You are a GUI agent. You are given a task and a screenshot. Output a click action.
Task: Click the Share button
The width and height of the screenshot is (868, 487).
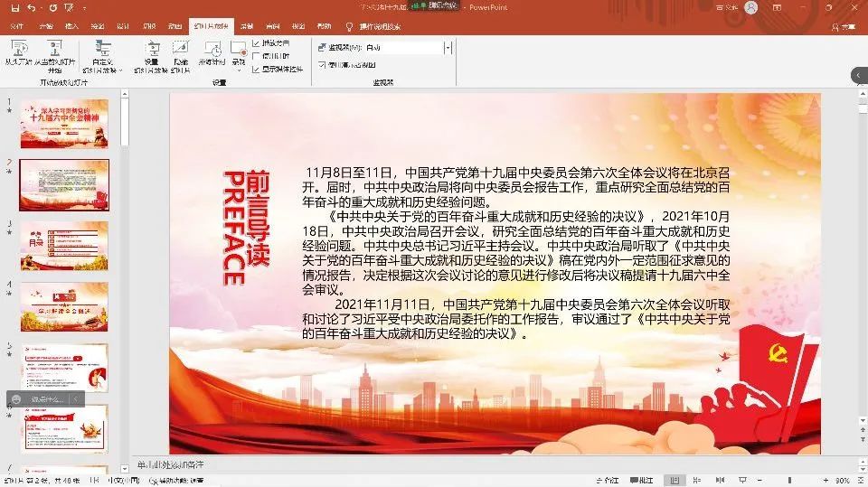(845, 27)
